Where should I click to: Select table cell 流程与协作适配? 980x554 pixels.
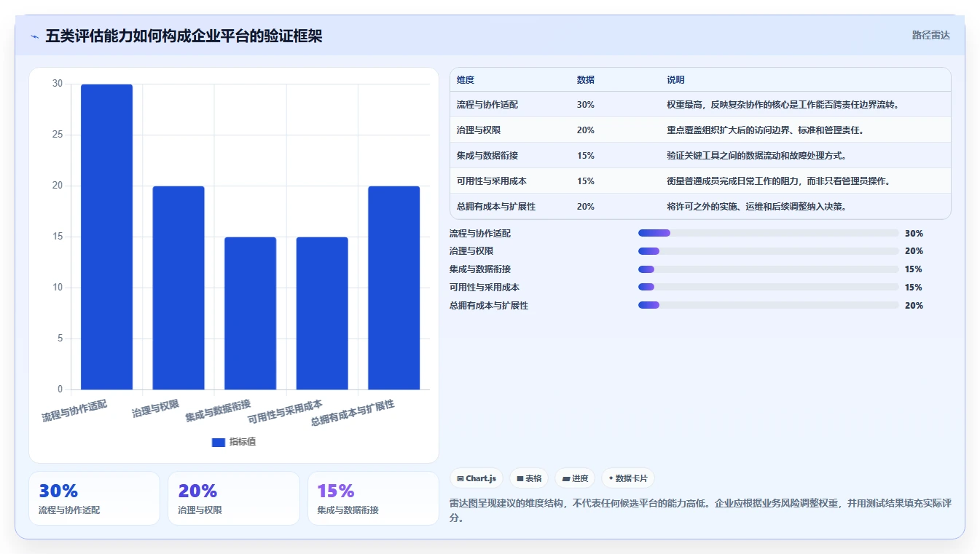[487, 105]
